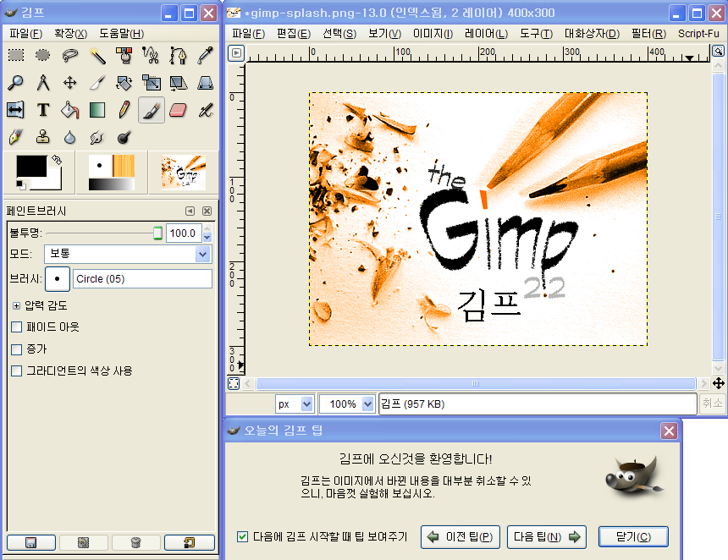Select the Pencil tool
728x560 pixels.
tap(124, 110)
